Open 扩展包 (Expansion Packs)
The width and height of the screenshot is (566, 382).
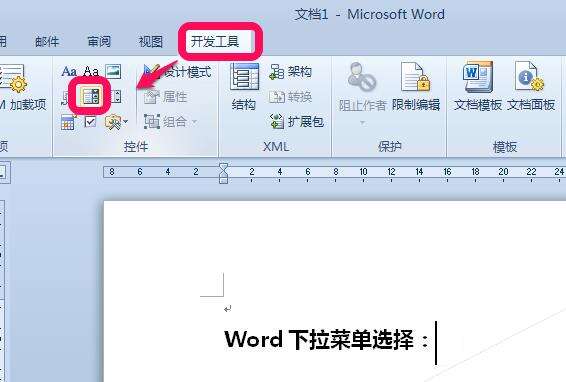pyautogui.click(x=296, y=122)
